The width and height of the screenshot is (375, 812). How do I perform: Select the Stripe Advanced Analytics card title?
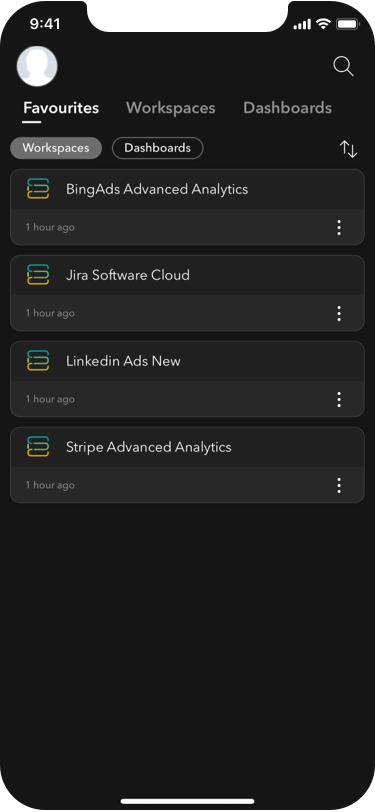pyautogui.click(x=149, y=447)
